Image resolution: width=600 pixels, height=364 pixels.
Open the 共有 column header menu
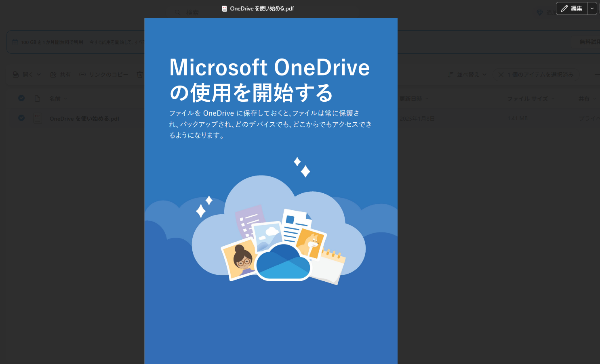coord(587,99)
